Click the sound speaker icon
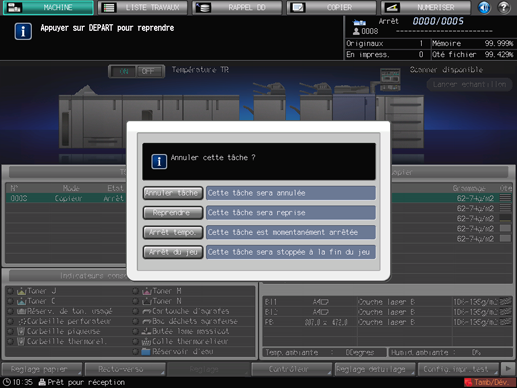 484,7
